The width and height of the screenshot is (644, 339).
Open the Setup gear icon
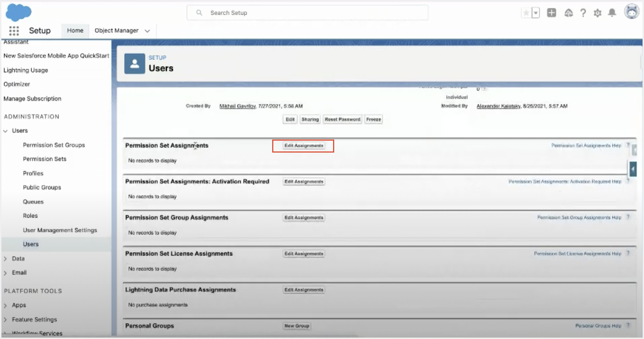597,13
